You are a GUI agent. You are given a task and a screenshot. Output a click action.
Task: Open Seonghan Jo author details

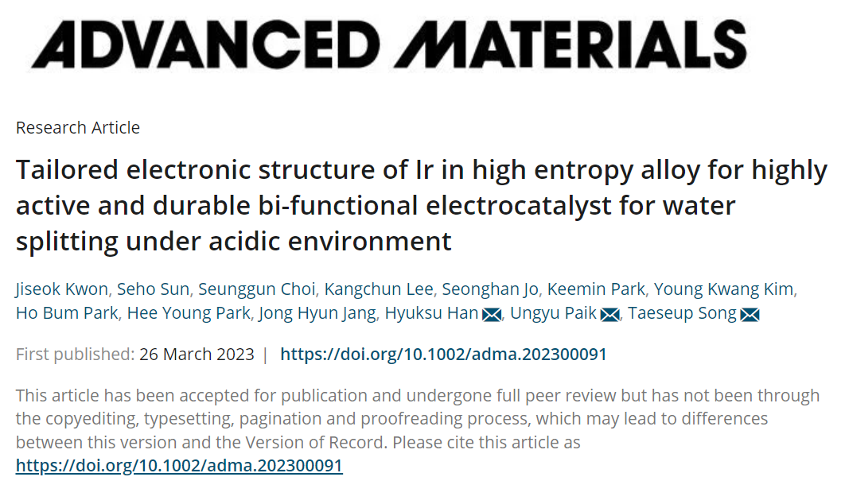490,289
